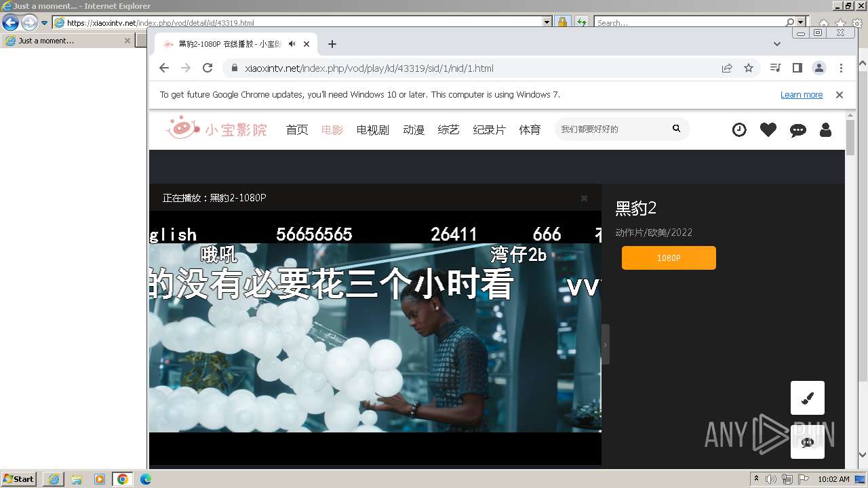Screen dimensions: 868x488
Task: Open the 电视剧 category
Action: (373, 129)
